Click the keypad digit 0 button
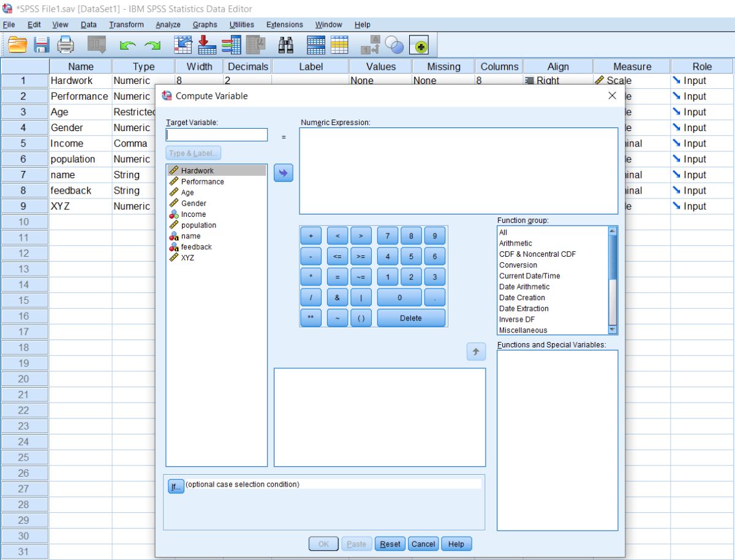This screenshot has width=735, height=560. click(399, 298)
